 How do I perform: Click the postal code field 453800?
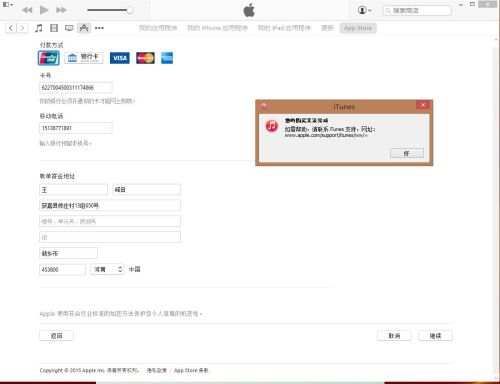[62, 269]
